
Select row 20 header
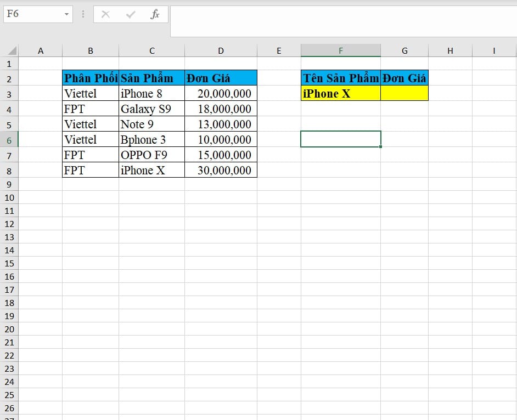[9, 329]
